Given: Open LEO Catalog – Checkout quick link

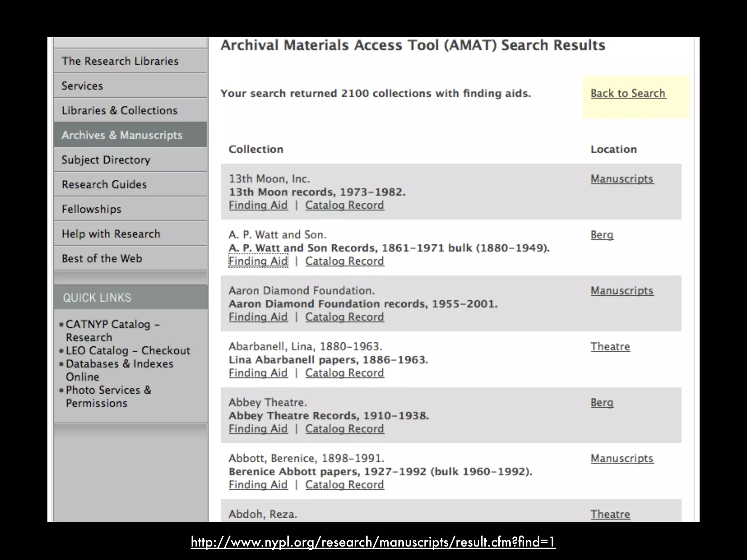Looking at the screenshot, I should (128, 350).
